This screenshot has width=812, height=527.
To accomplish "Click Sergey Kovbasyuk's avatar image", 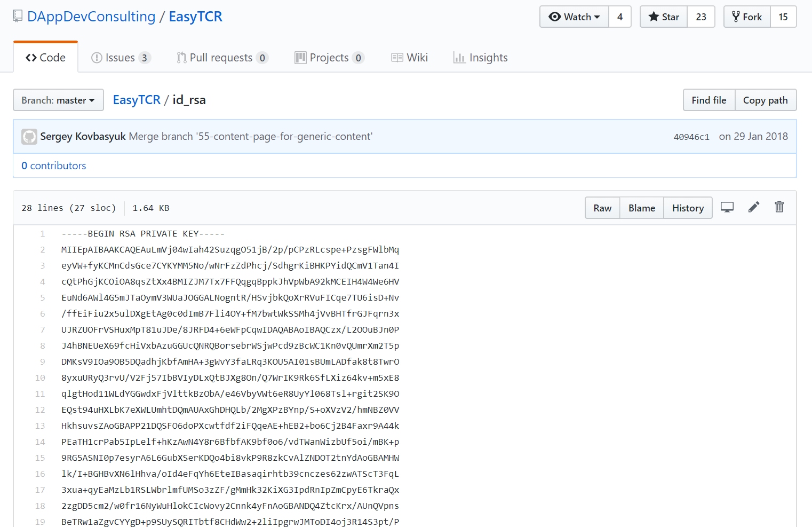I will pos(29,137).
